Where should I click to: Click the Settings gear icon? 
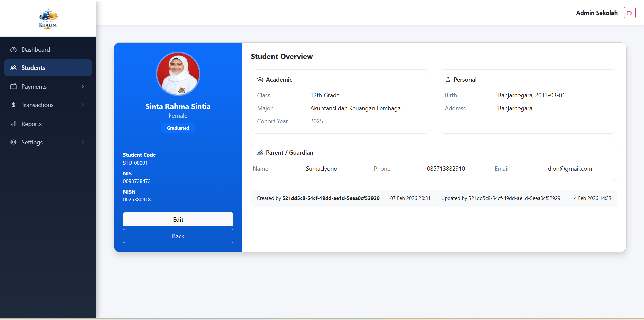[13, 142]
